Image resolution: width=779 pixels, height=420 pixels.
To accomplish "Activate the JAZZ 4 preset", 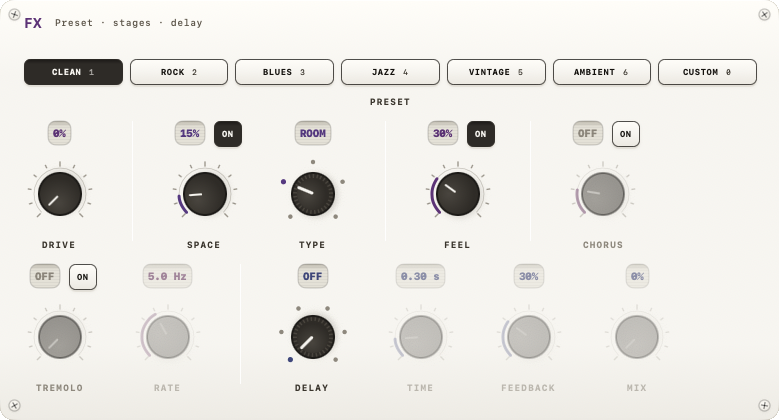I will point(390,72).
